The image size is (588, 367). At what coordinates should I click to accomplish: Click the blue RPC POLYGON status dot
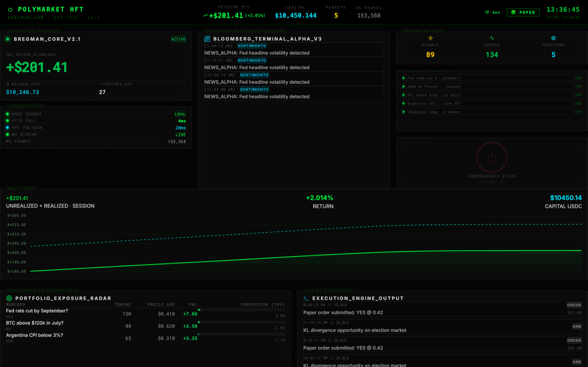point(7,128)
